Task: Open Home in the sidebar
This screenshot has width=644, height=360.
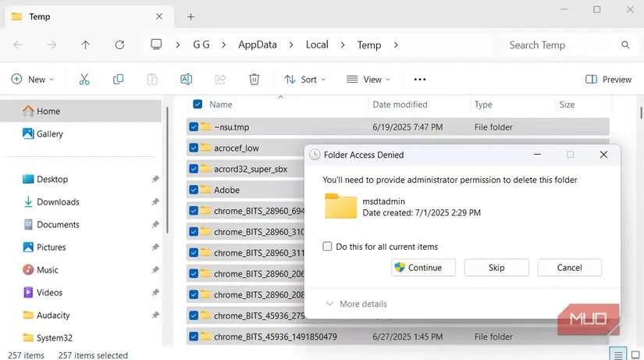Action: pos(81,111)
